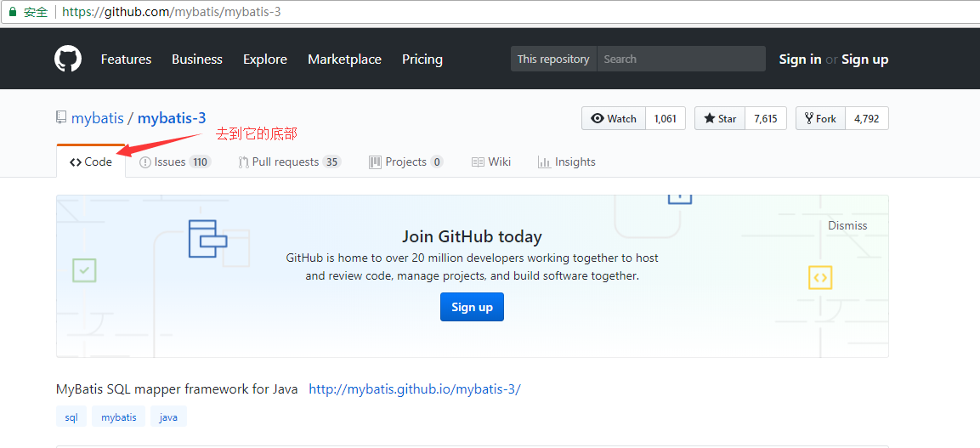
Task: Select the Code tab
Action: tap(91, 162)
